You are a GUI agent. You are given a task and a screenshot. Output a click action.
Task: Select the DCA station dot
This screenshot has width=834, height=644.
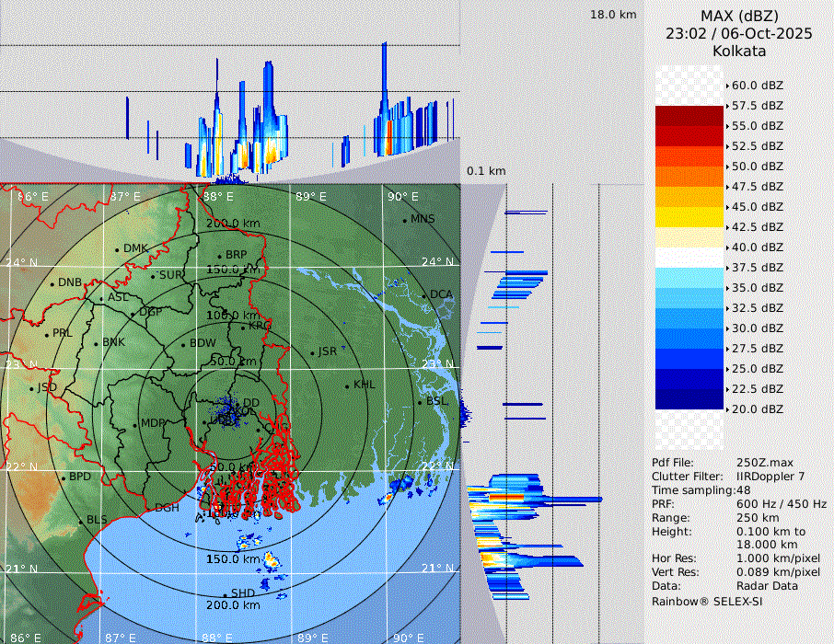424,295
